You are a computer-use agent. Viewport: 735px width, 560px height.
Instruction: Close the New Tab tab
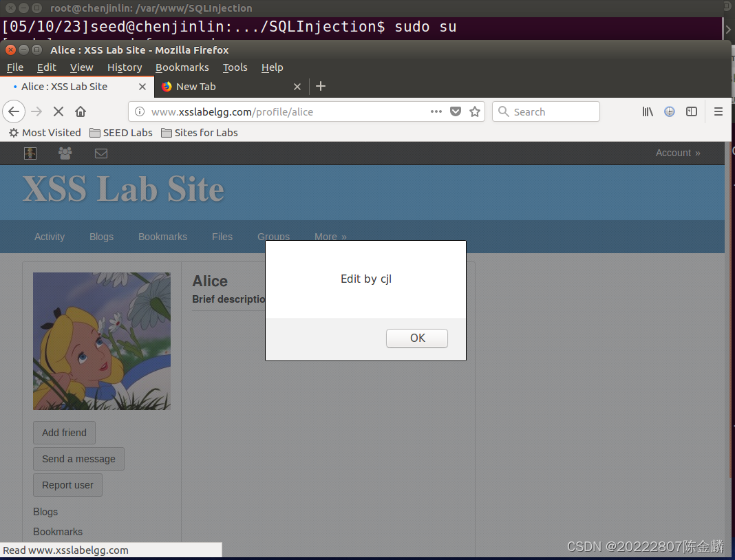click(x=297, y=87)
